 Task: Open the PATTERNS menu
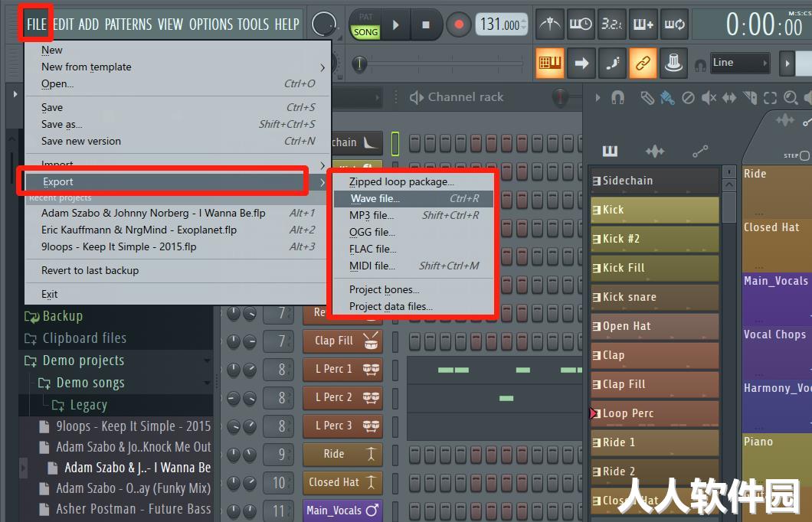pyautogui.click(x=128, y=24)
